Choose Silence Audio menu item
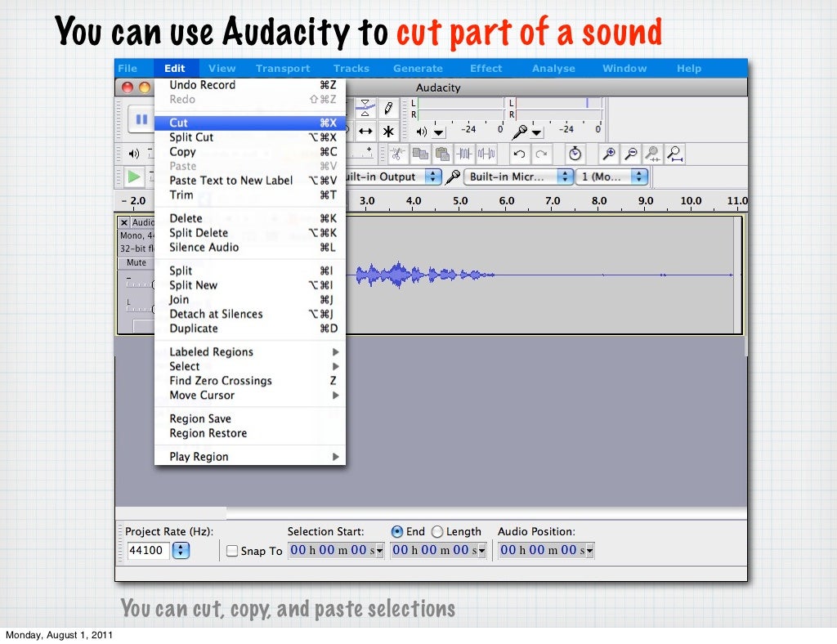This screenshot has width=837, height=644. [x=250, y=247]
